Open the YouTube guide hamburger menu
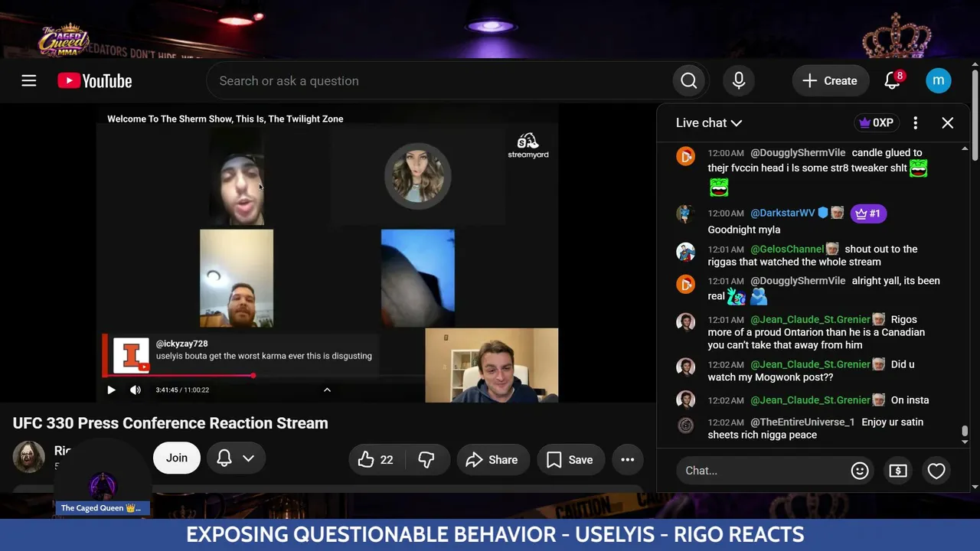The height and width of the screenshot is (551, 980). pyautogui.click(x=29, y=80)
